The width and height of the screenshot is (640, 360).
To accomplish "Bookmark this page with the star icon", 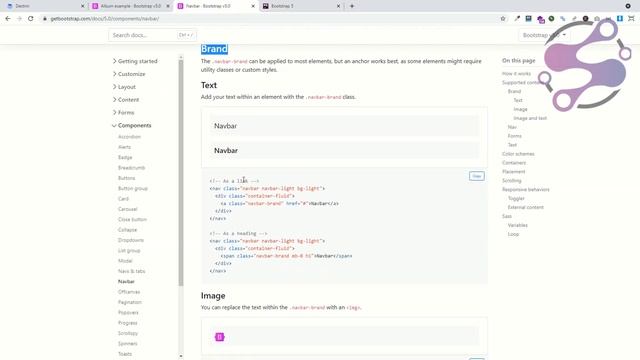I will tap(503, 18).
